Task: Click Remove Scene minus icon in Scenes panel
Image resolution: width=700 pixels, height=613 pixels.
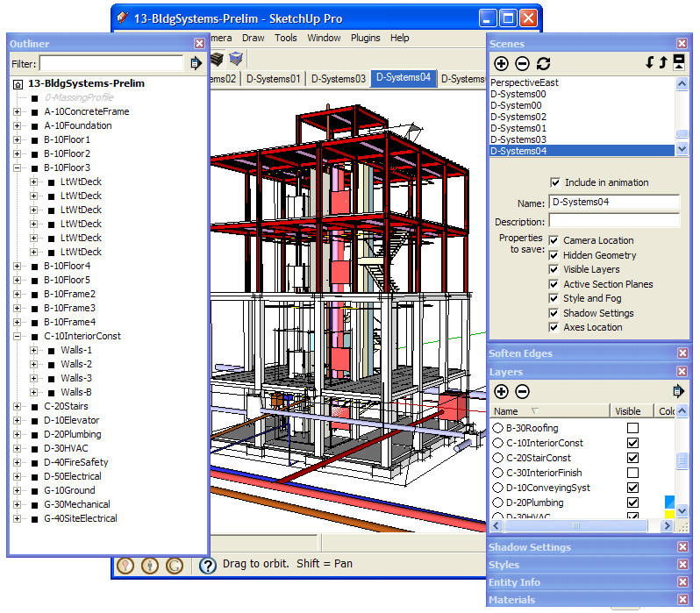Action: (522, 63)
